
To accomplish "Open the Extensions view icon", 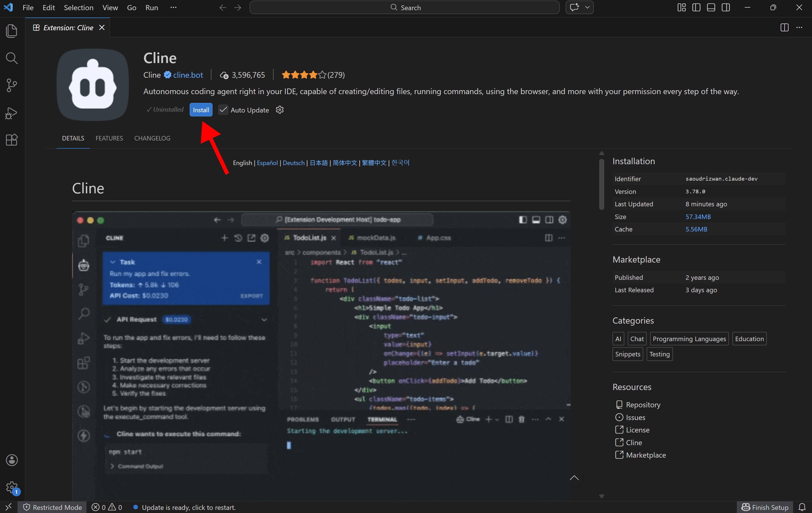I will click(12, 140).
